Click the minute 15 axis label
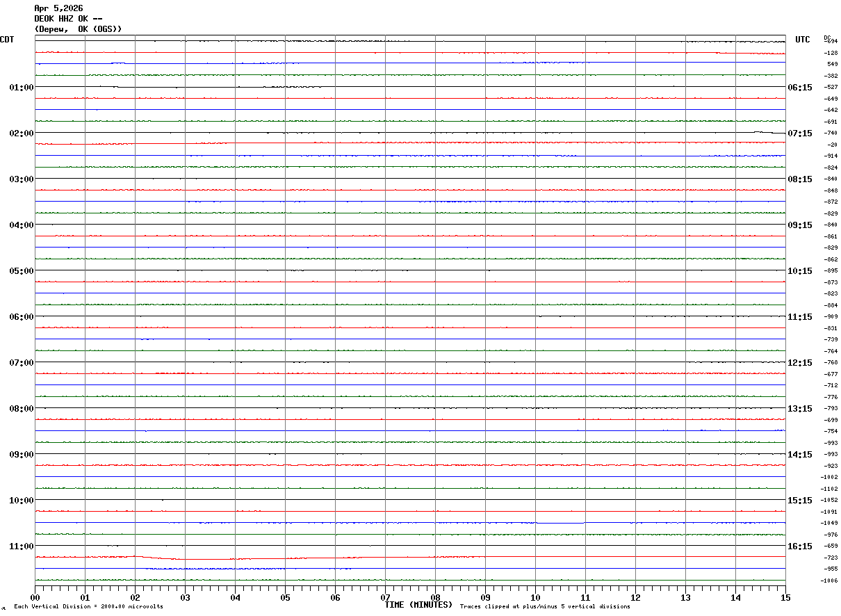841x616 pixels. 785,597
